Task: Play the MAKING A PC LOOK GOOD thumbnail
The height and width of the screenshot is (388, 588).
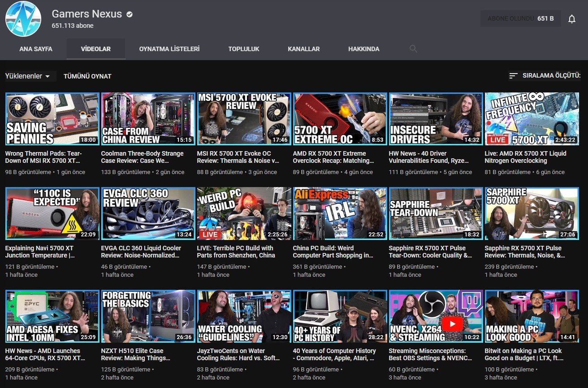Action: tap(532, 316)
